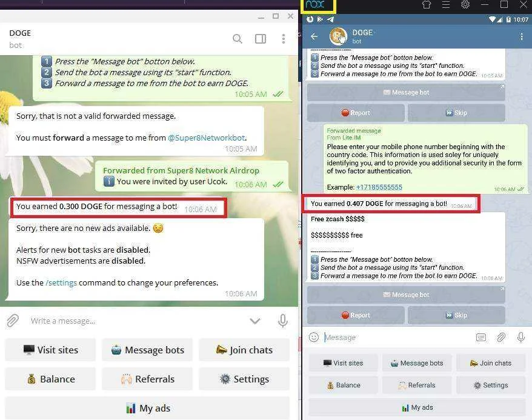Image resolution: width=532 pixels, height=420 pixels.
Task: Open the @Super8Networkbot link
Action: (x=206, y=138)
